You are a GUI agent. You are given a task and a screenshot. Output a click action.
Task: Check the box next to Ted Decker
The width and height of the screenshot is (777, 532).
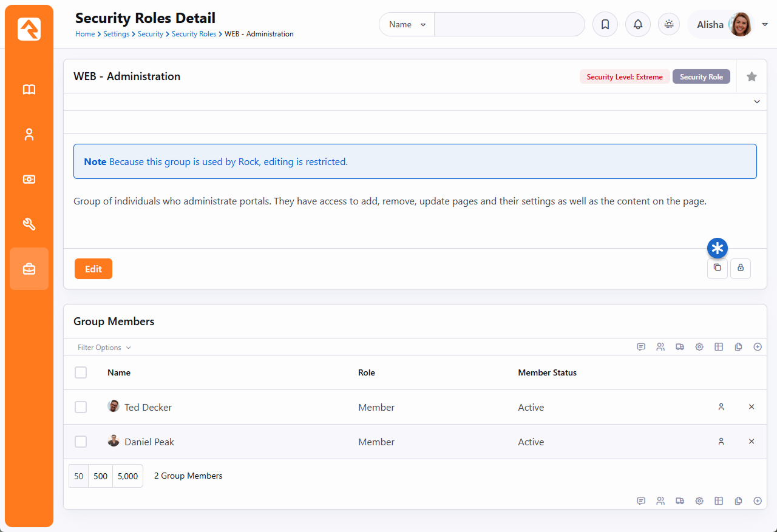[x=81, y=407]
